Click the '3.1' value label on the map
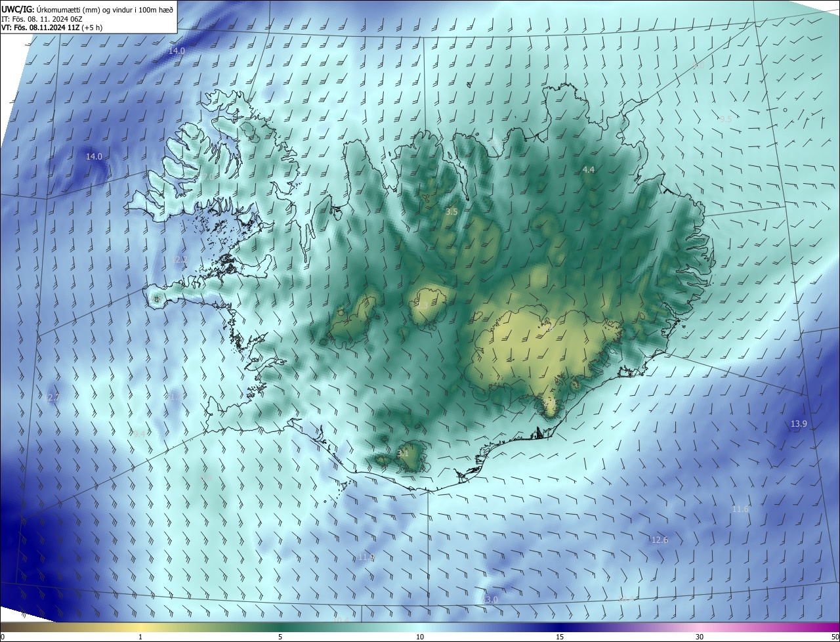The width and height of the screenshot is (840, 642). [404, 453]
